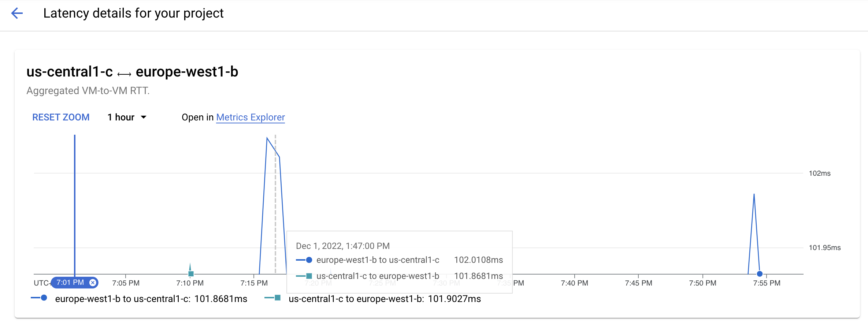Open the 1 hour time range dropdown

pos(127,117)
